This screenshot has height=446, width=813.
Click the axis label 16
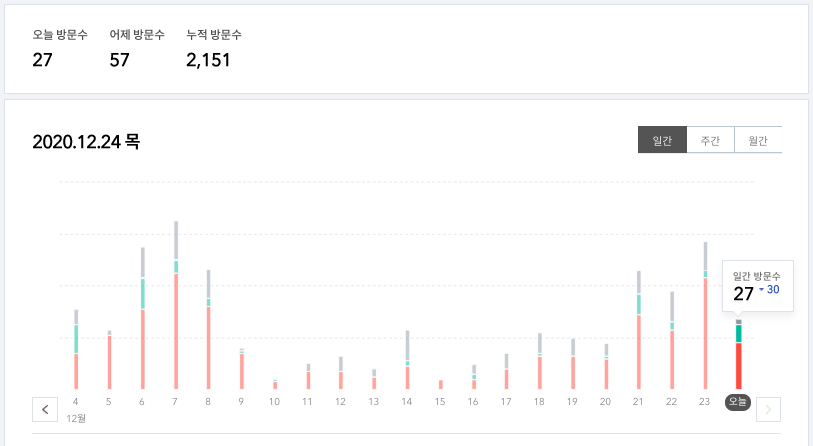(473, 401)
